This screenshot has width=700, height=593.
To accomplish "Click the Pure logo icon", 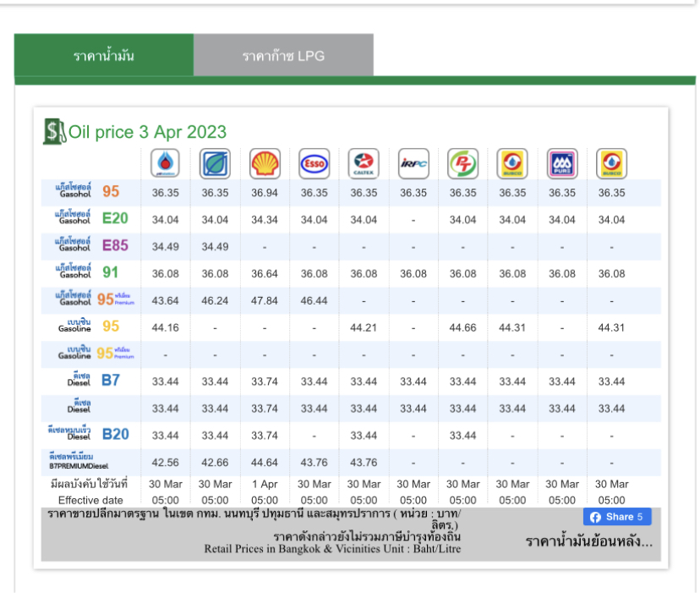I will point(562,163).
